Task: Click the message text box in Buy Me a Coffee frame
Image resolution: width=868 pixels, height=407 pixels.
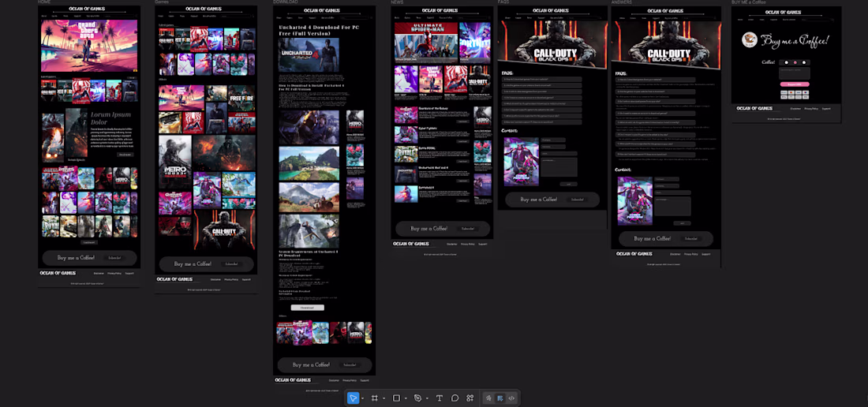Action: [x=795, y=73]
